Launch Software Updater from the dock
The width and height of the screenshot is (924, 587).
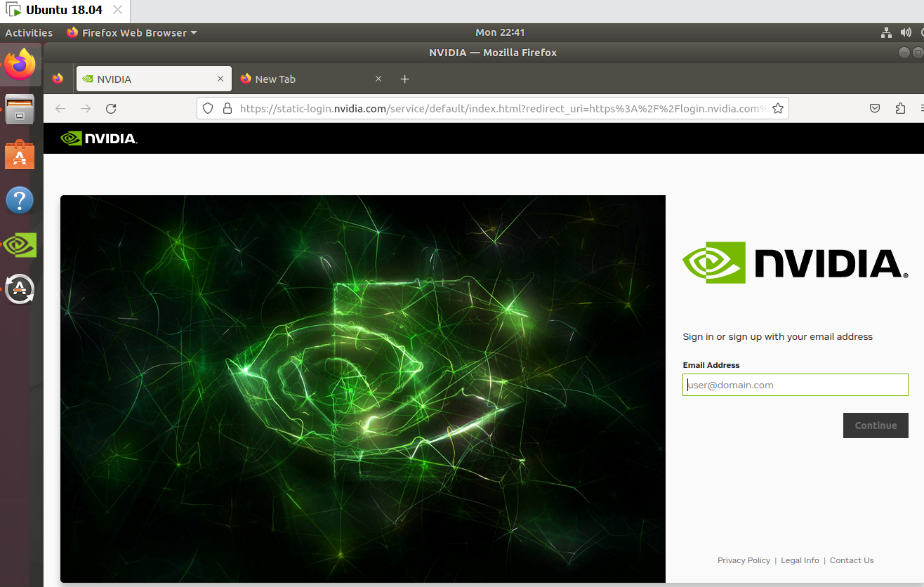point(20,289)
